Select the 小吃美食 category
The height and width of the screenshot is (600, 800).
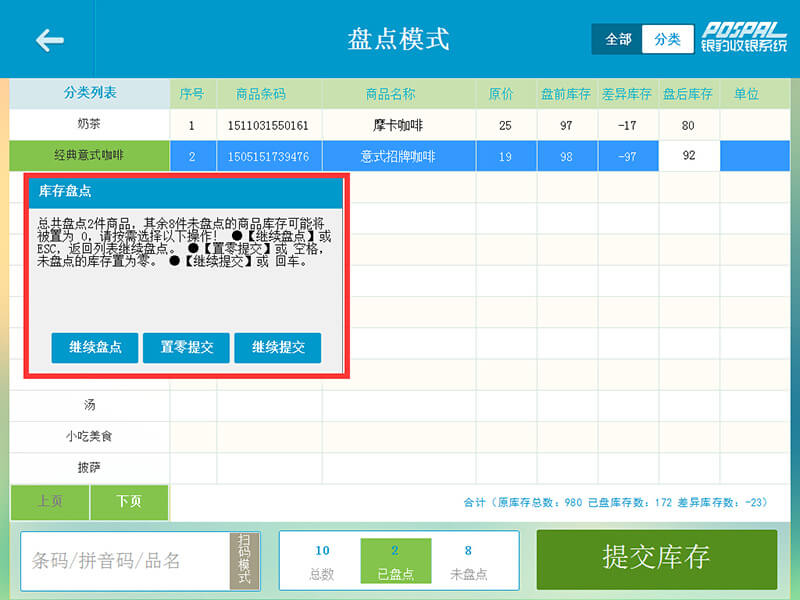coord(90,436)
